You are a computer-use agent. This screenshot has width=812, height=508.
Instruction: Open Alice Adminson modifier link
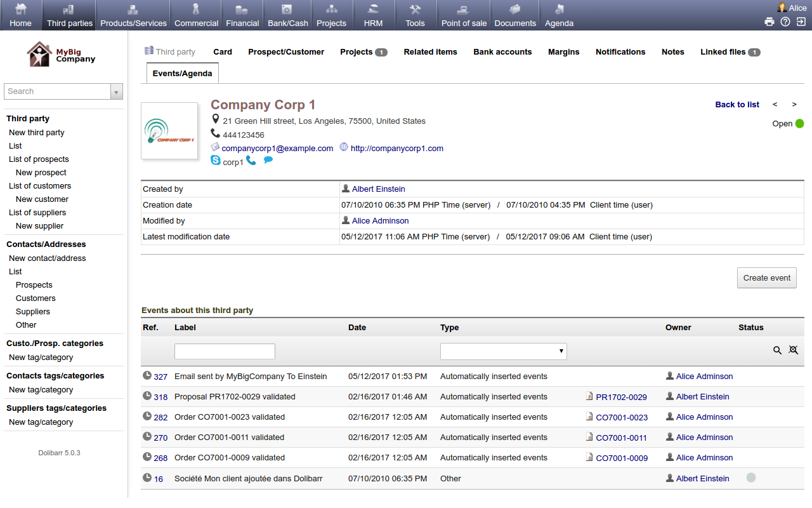coord(380,221)
